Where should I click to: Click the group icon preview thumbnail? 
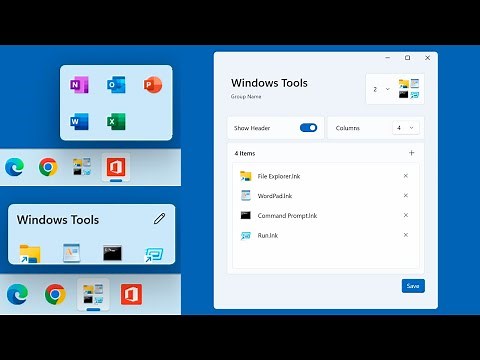[409, 89]
